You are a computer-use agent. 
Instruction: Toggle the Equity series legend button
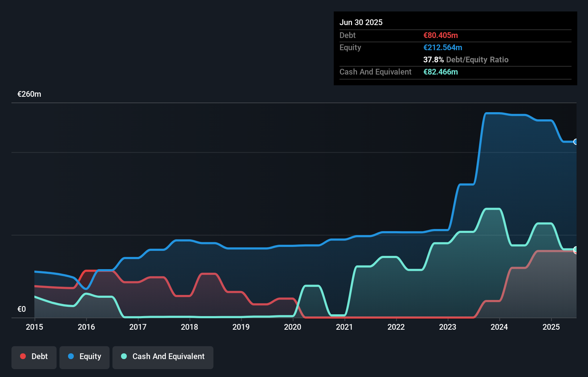[x=85, y=357]
